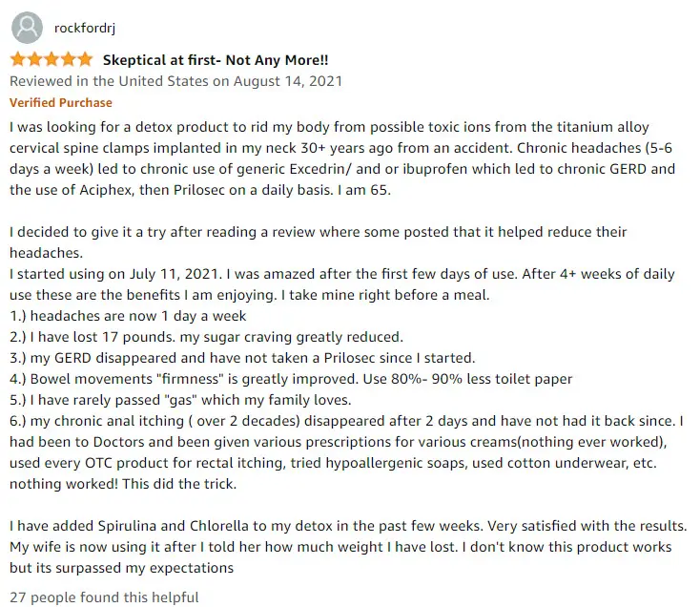Image resolution: width=700 pixels, height=607 pixels.
Task: Click the line 'I have rarely passed gas'
Action: pos(180,400)
